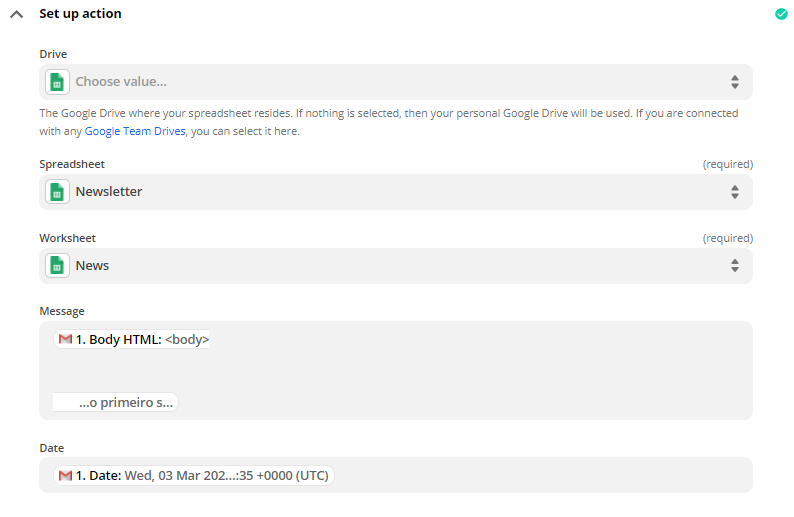Viewport: 794px width, 517px height.
Task: Click the Sheets icon beside News
Action: [x=58, y=266]
